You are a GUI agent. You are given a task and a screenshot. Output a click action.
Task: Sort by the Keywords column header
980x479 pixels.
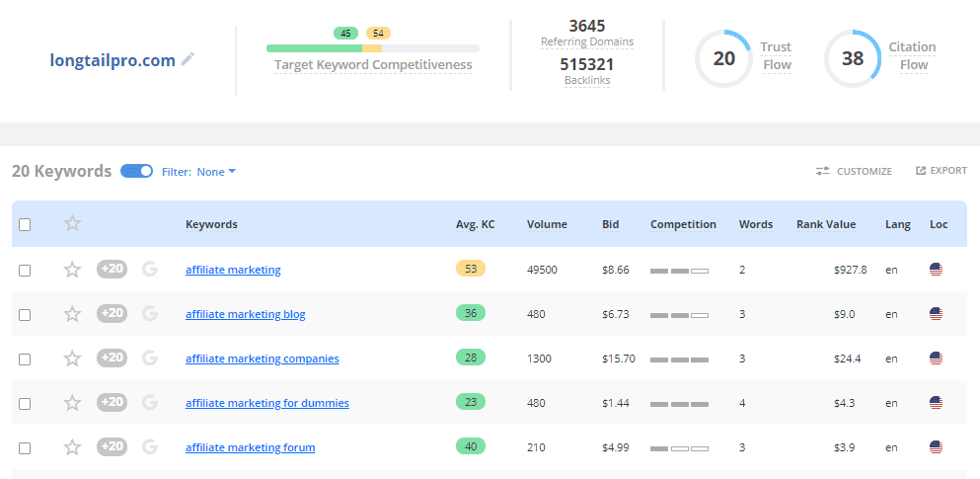[211, 224]
